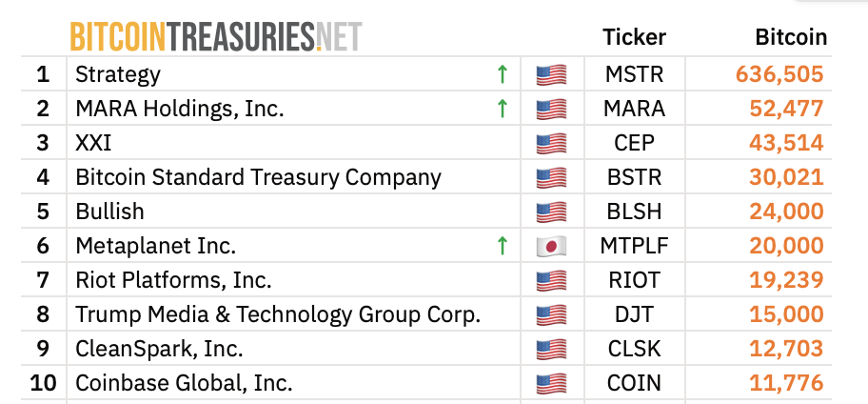Sort the table by the Ticker column header
The image size is (868, 404).
[x=634, y=37]
